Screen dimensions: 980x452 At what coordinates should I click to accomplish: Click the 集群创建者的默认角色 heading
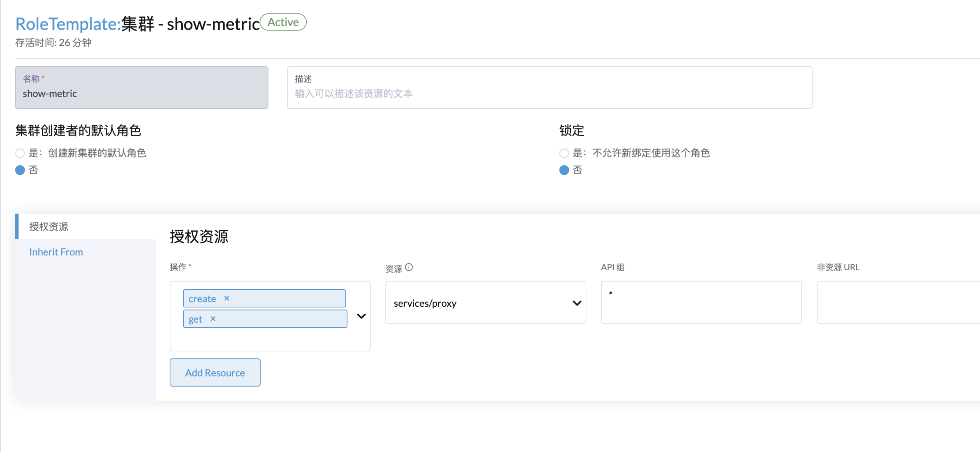(x=78, y=131)
